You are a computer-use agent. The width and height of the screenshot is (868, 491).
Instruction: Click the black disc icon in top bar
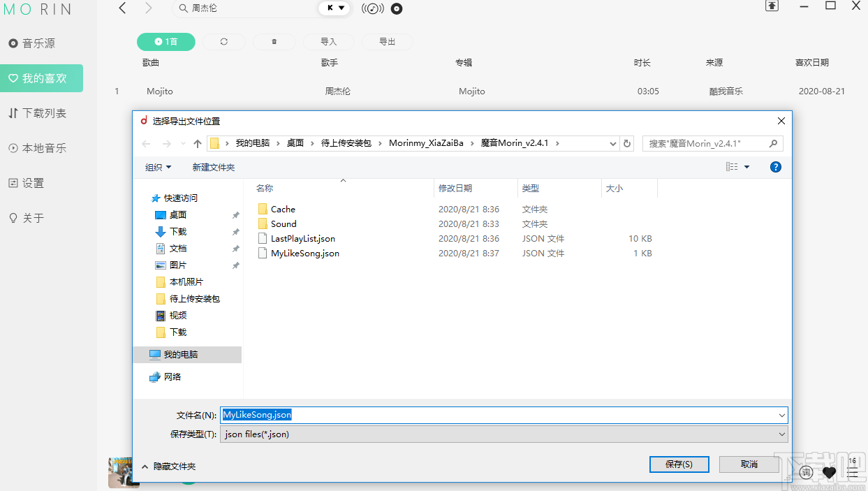click(x=397, y=9)
